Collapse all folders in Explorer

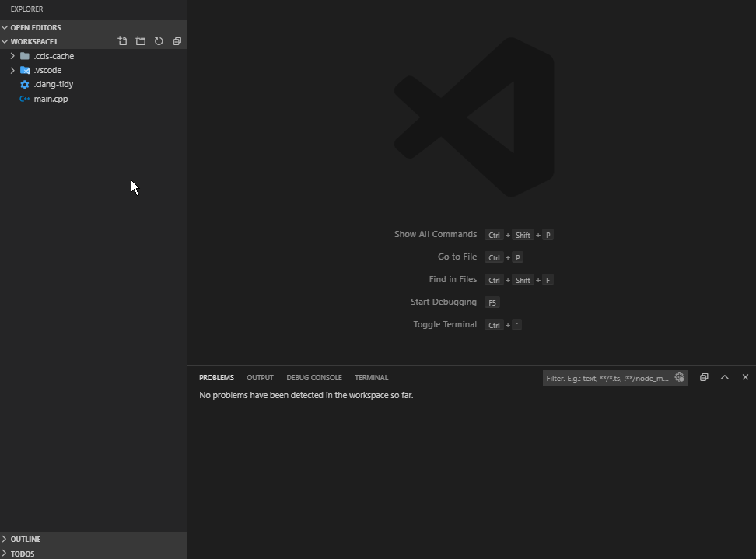click(177, 41)
